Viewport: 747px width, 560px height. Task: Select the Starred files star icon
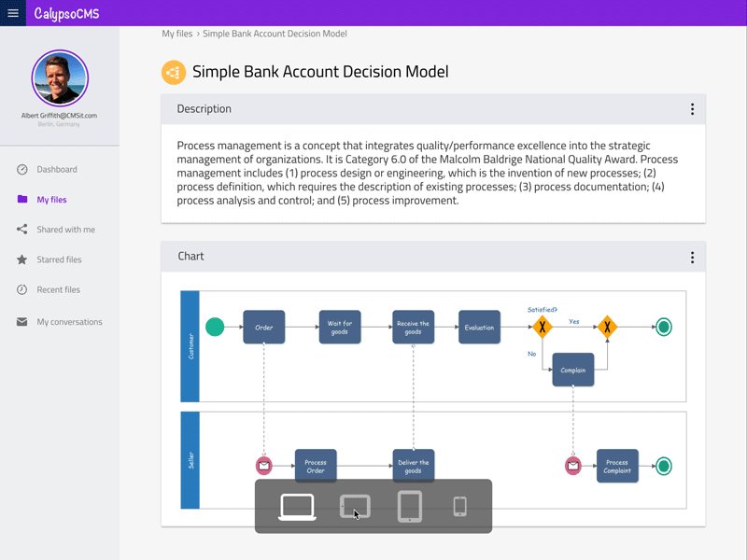pyautogui.click(x=21, y=259)
